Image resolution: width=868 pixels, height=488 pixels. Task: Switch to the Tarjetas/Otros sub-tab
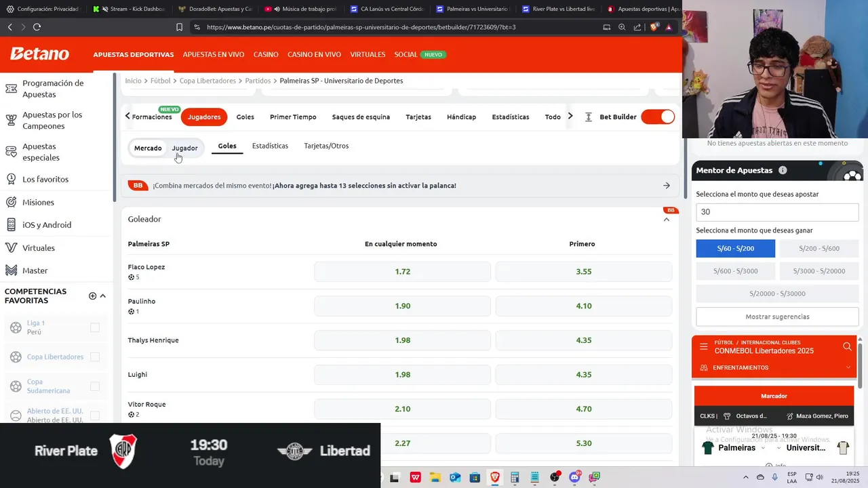[x=326, y=146]
